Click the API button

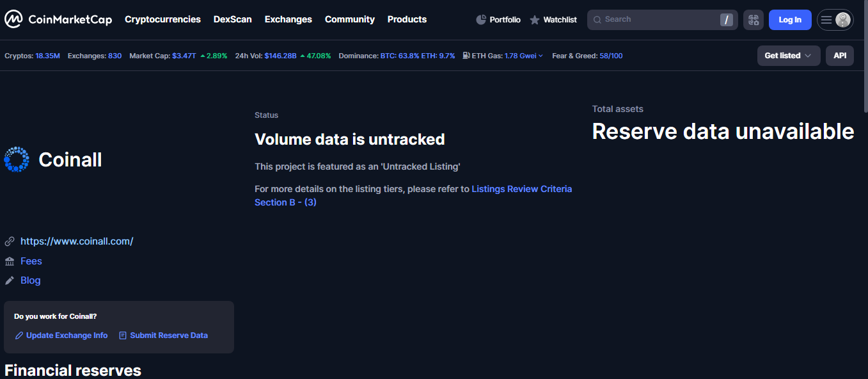840,56
